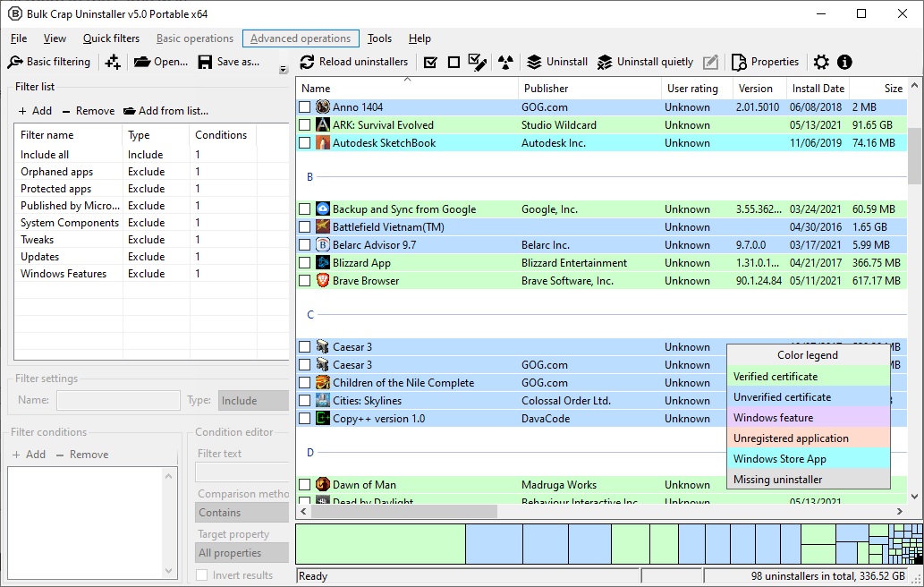Click the Brave Browser lion icon
Image resolution: width=924 pixels, height=587 pixels.
tap(322, 281)
